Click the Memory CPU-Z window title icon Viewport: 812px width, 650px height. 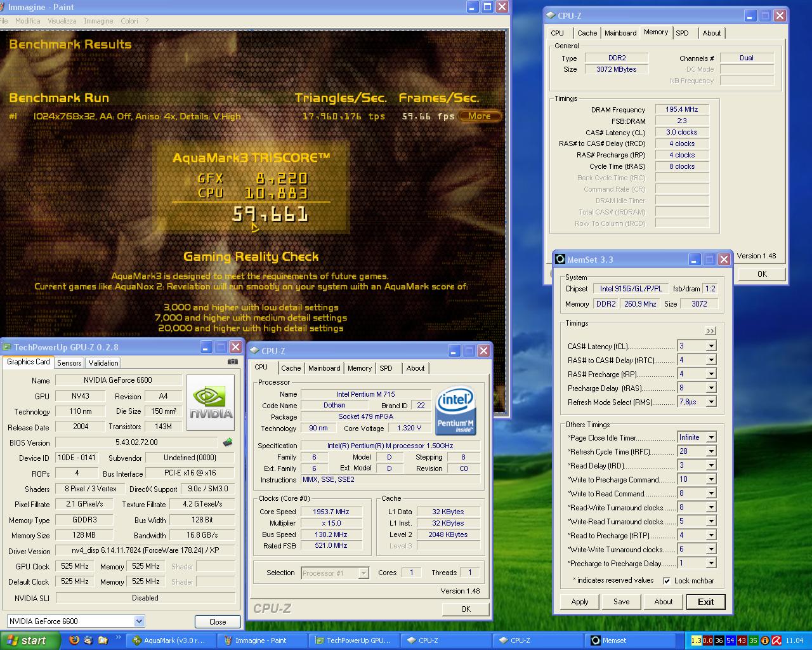click(551, 16)
